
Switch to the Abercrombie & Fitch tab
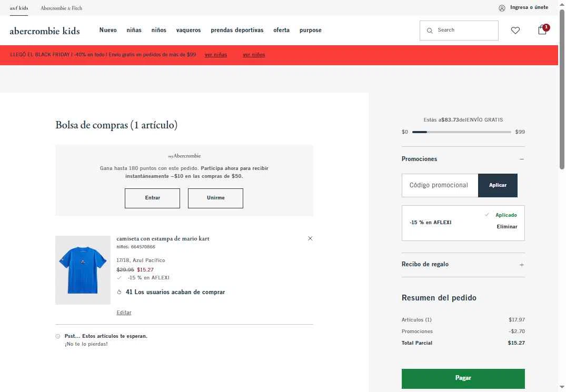pos(62,8)
